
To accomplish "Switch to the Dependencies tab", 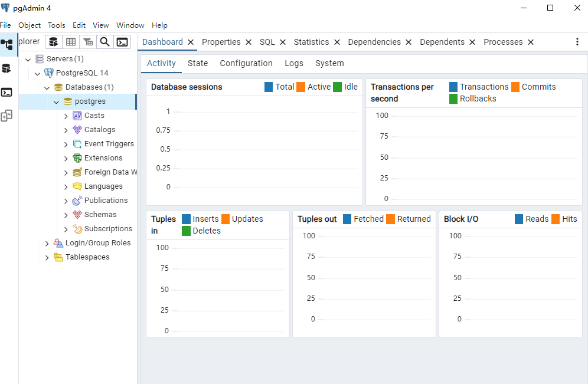I will pyautogui.click(x=374, y=42).
